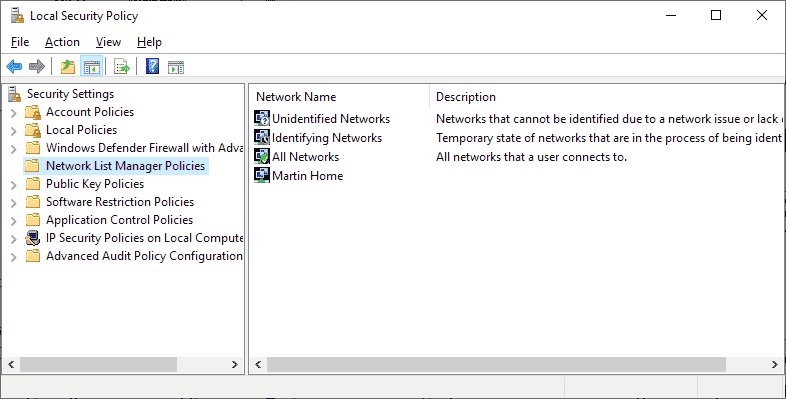Select Network List Manager Policies label
Image resolution: width=786 pixels, height=399 pixels.
[125, 166]
